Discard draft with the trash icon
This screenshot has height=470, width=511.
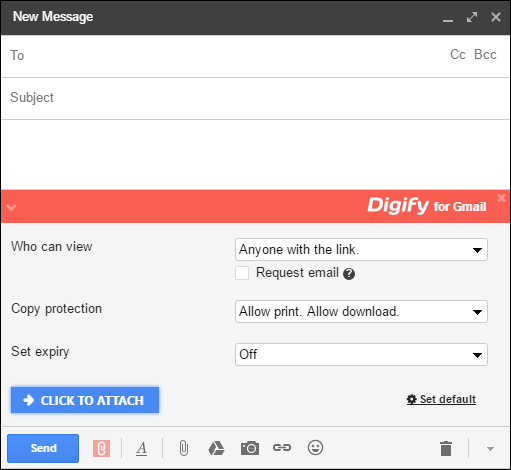(446, 448)
